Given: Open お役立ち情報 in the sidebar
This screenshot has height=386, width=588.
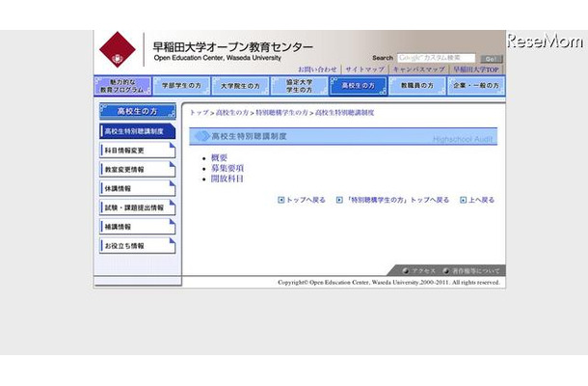Looking at the screenshot, I should [x=138, y=246].
